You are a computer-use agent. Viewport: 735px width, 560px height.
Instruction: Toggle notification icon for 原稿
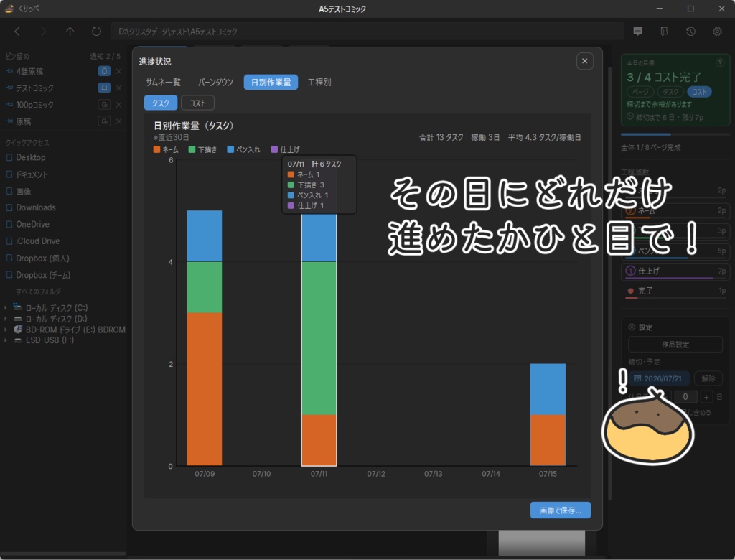[x=104, y=121]
